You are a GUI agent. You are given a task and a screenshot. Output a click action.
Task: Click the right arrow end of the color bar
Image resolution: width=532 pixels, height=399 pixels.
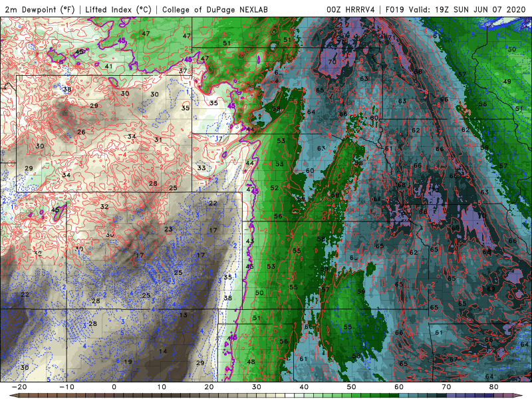519,396
